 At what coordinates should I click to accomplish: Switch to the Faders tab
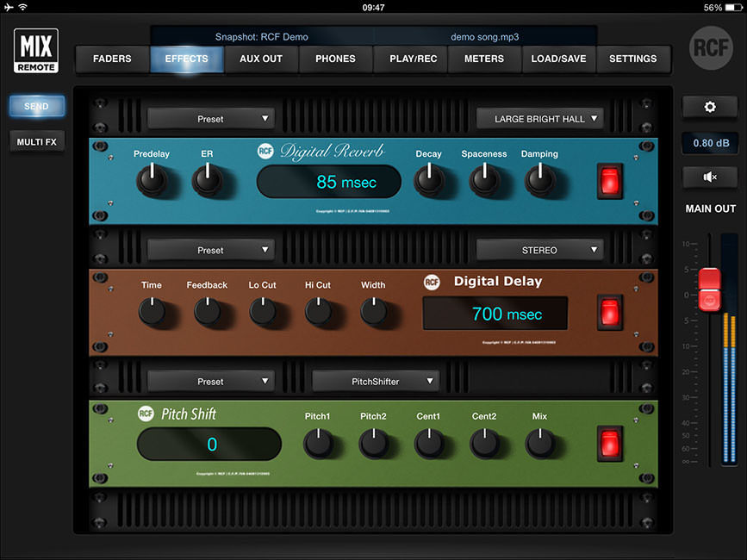tap(112, 59)
